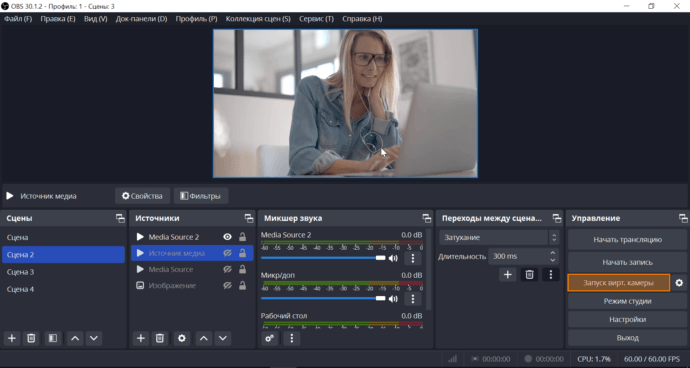Screen dimensions: 690x368
Task: Open the Док-панели menu
Action: [x=141, y=19]
